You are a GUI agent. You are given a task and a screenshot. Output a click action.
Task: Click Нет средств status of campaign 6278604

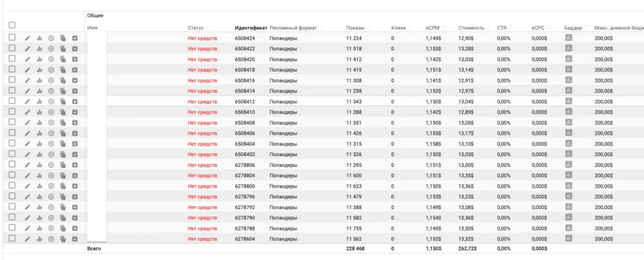pyautogui.click(x=203, y=239)
